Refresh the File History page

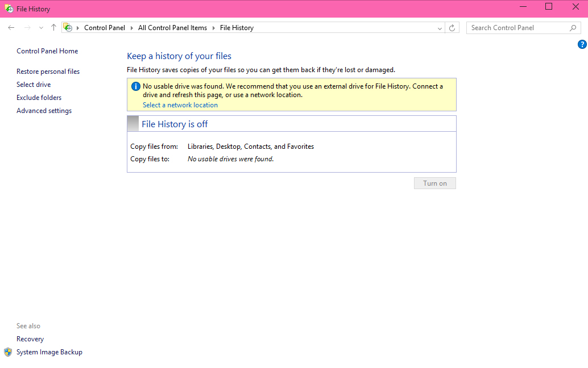(x=452, y=28)
